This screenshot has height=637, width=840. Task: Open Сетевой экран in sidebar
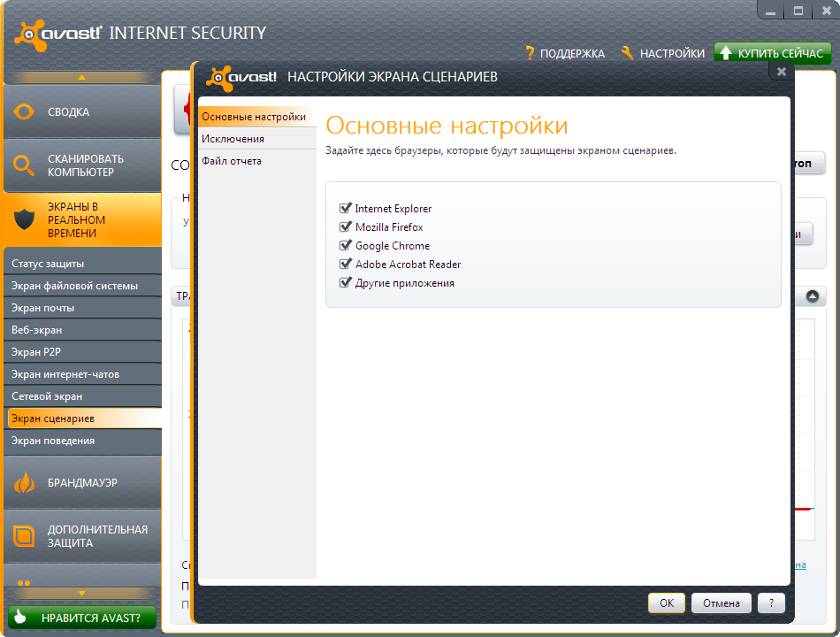point(82,396)
